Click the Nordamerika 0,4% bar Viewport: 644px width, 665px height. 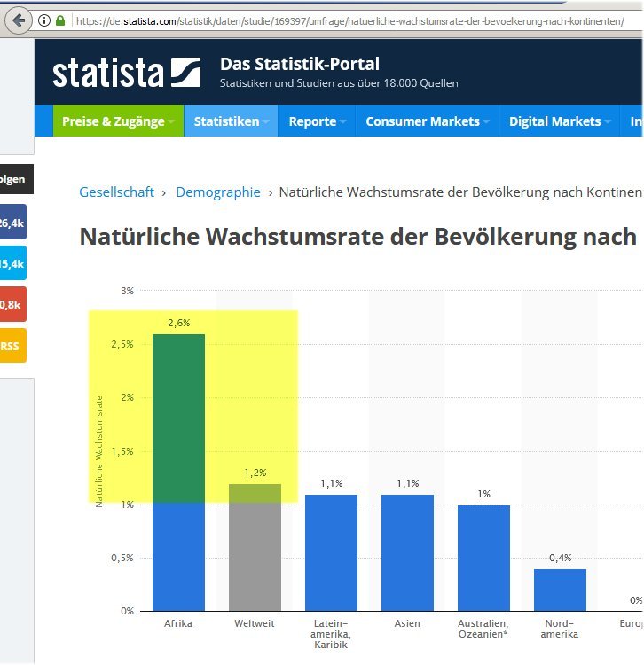(x=560, y=590)
